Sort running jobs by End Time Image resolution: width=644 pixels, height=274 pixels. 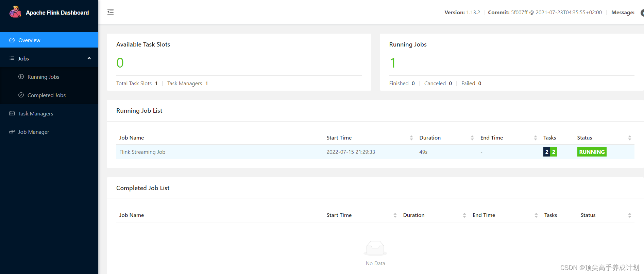coord(535,138)
